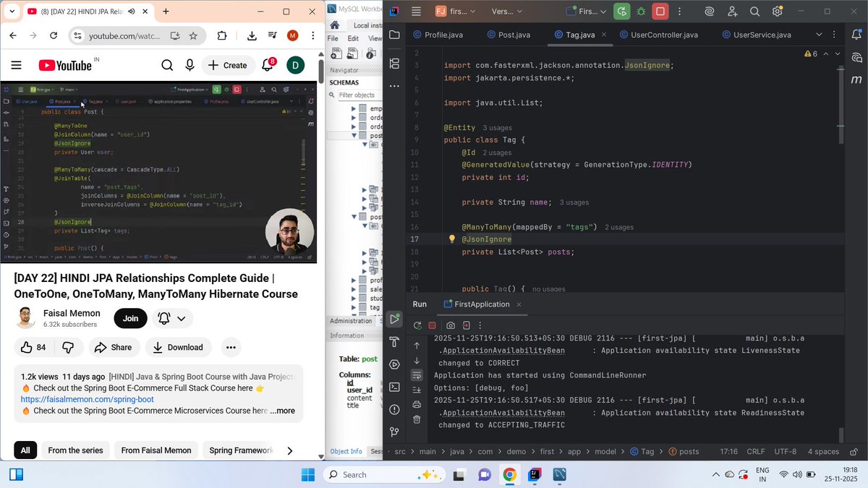This screenshot has width=868, height=488.
Task: Rerun FirstApplication from the IntelliJ top toolbar
Action: [x=621, y=12]
